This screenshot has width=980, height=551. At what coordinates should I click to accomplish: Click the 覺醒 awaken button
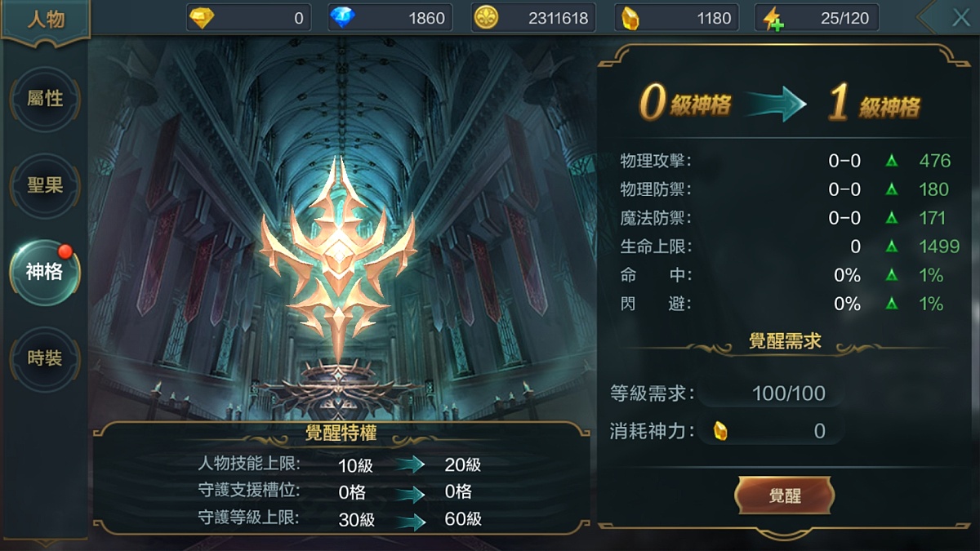tap(785, 496)
